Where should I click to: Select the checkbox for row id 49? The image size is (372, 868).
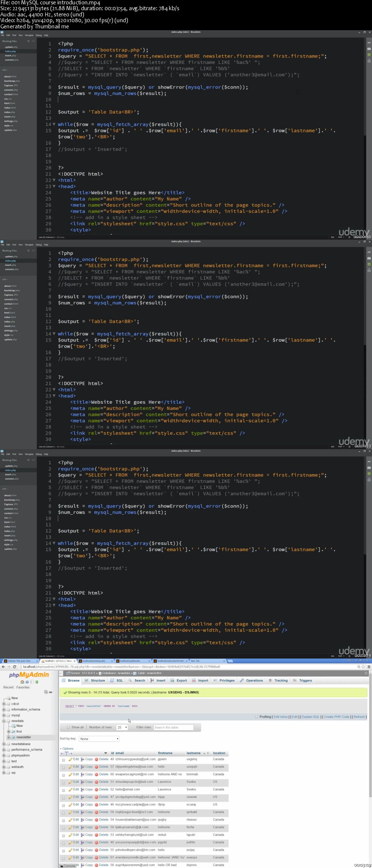(x=64, y=760)
